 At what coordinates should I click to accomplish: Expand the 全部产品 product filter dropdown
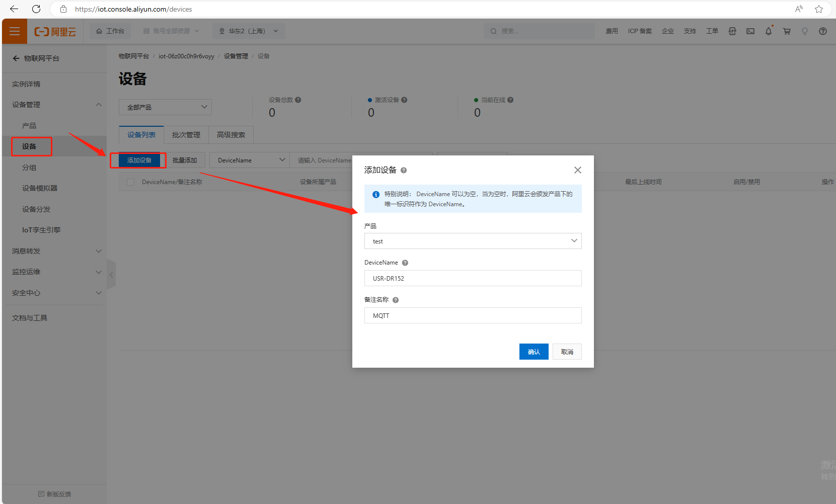pos(165,107)
